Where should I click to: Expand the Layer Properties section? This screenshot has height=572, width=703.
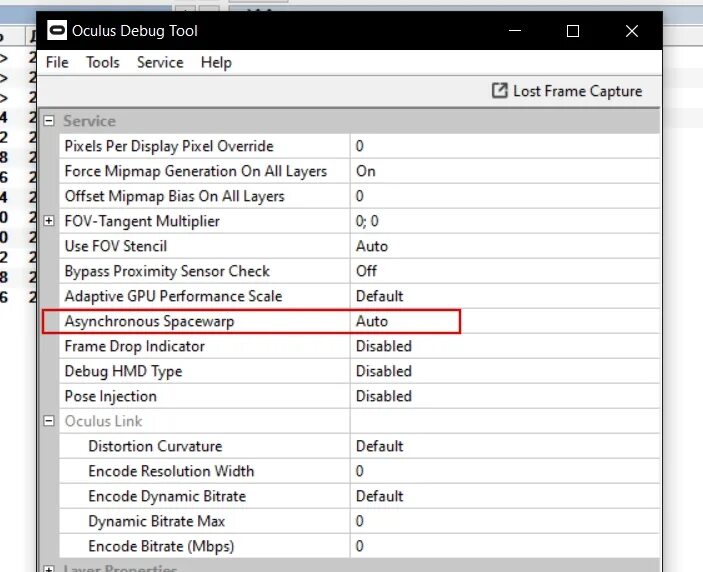49,568
